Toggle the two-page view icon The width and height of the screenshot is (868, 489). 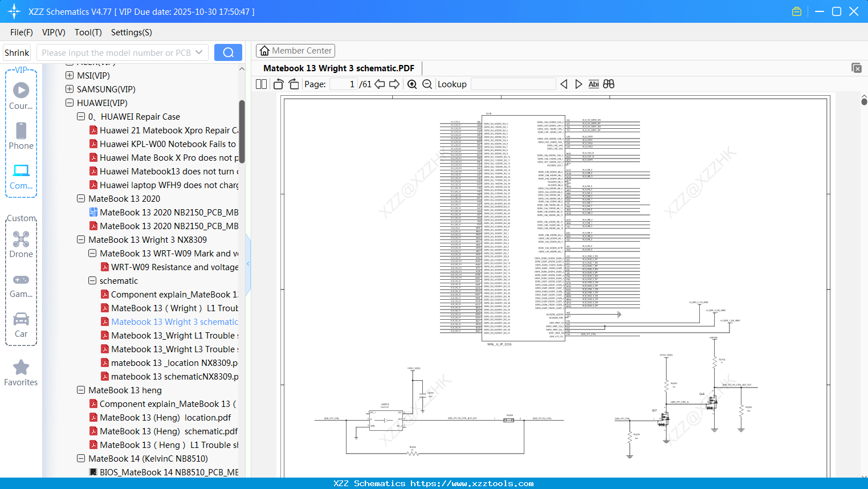[262, 84]
